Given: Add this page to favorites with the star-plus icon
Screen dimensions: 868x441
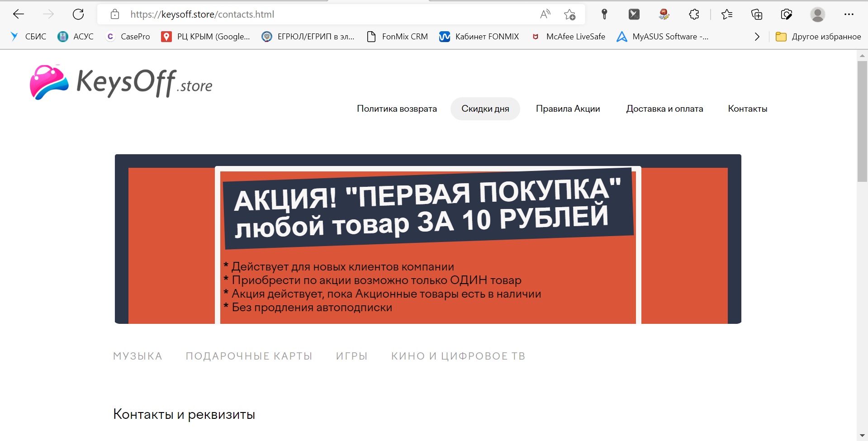Looking at the screenshot, I should click(x=569, y=14).
